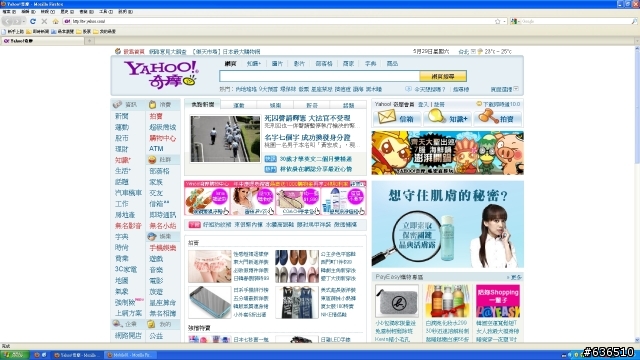The image size is (640, 360).
Task: Click the Stop loading X icon
Action: [x=44, y=21]
